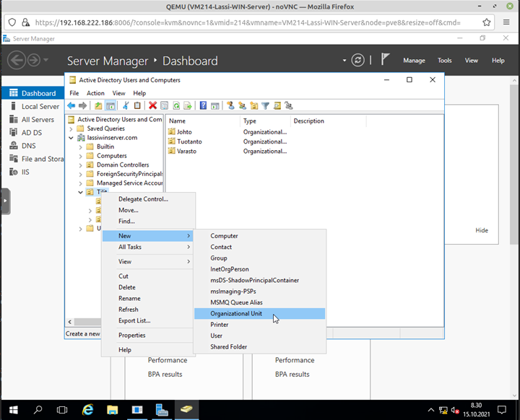520x420 pixels.
Task: Click Rename in context menu
Action: click(147, 298)
